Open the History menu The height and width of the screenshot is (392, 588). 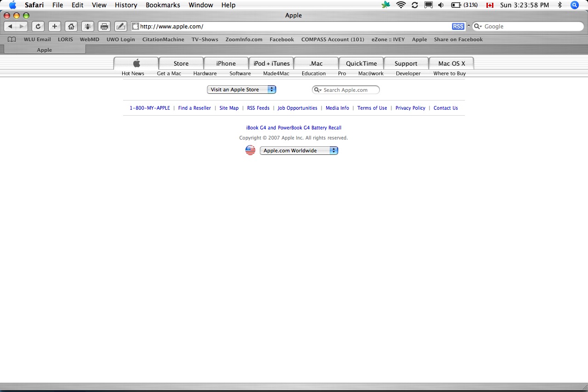[126, 5]
